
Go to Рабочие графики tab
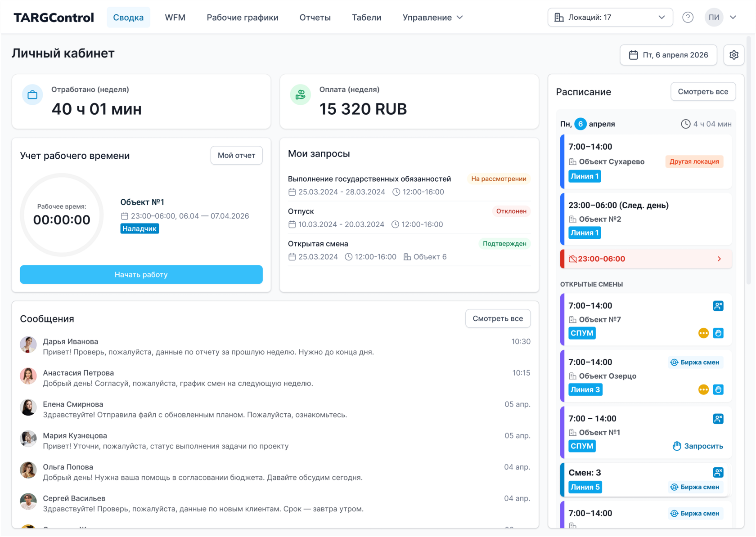pos(242,18)
